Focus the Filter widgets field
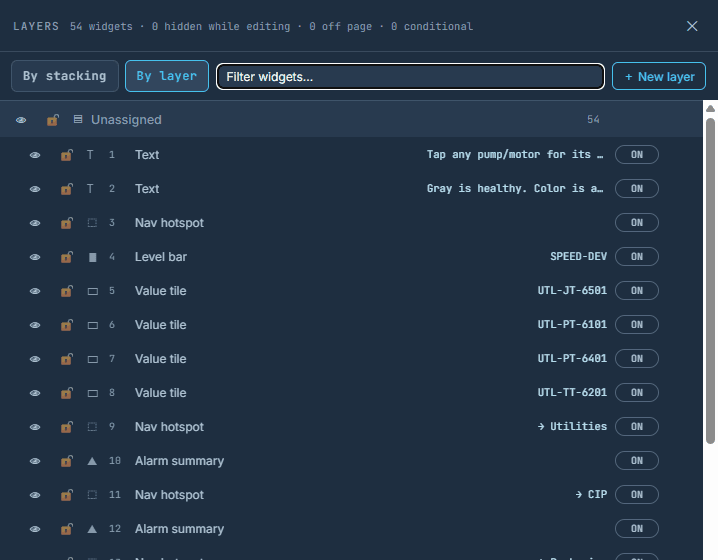 coord(410,76)
